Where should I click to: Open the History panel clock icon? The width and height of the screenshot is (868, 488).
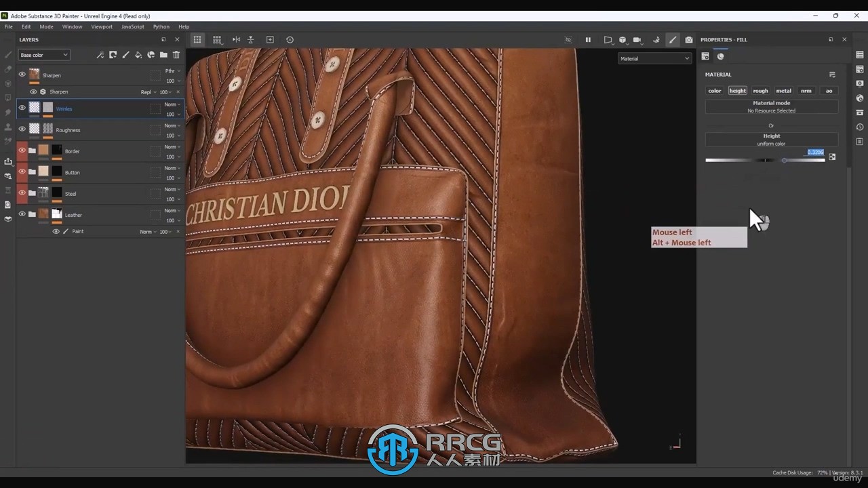tap(860, 127)
